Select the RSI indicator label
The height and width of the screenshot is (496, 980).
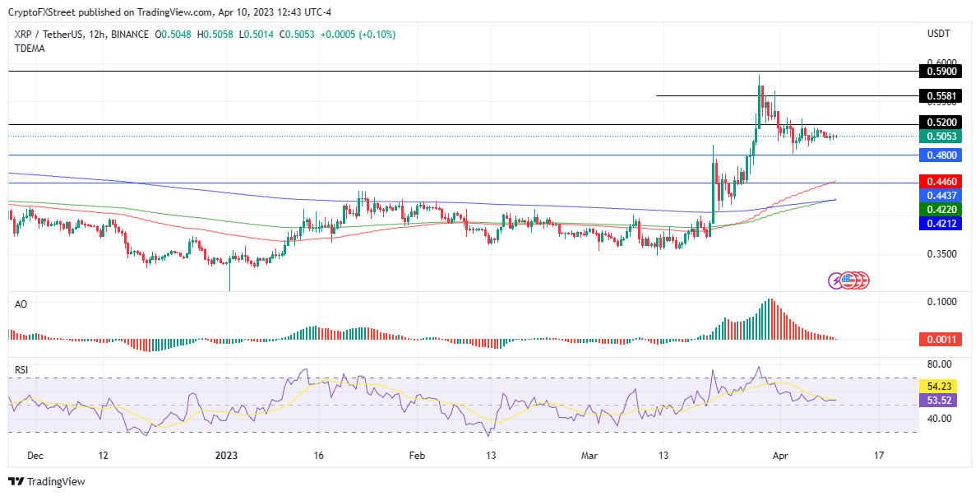pyautogui.click(x=22, y=370)
